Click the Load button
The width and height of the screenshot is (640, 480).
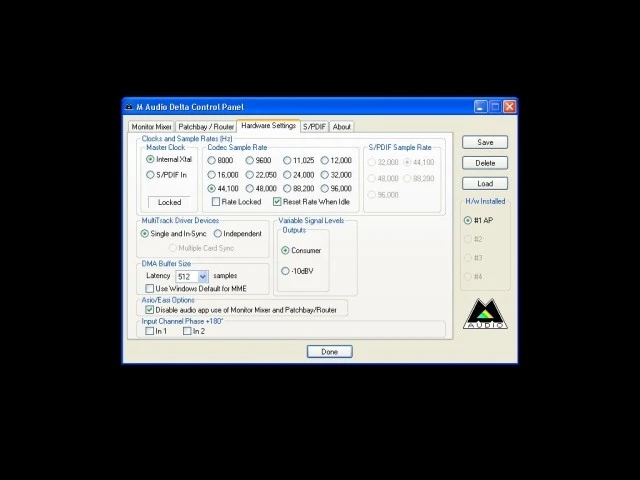click(485, 184)
